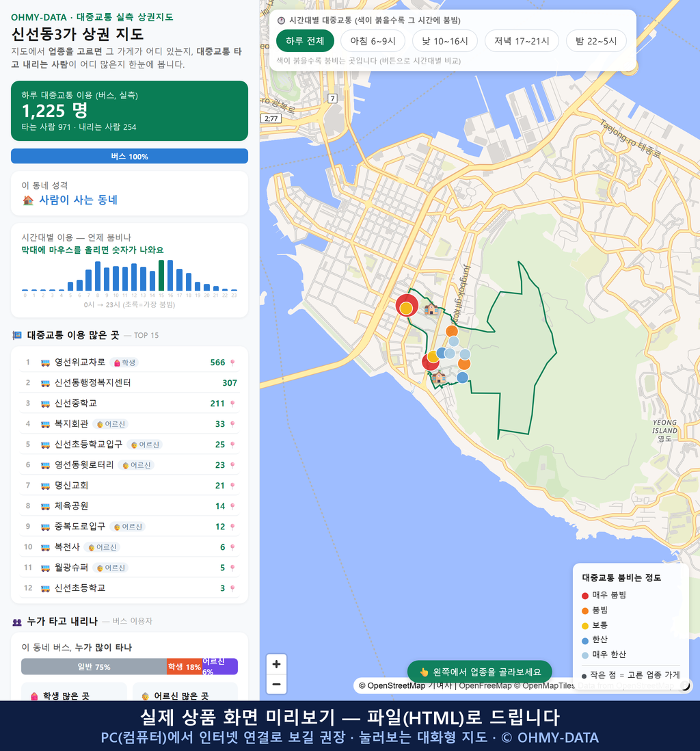Screen dimensions: 700x751
Task: Click the pin icon on 영선위교차로 row
Action: tap(232, 363)
